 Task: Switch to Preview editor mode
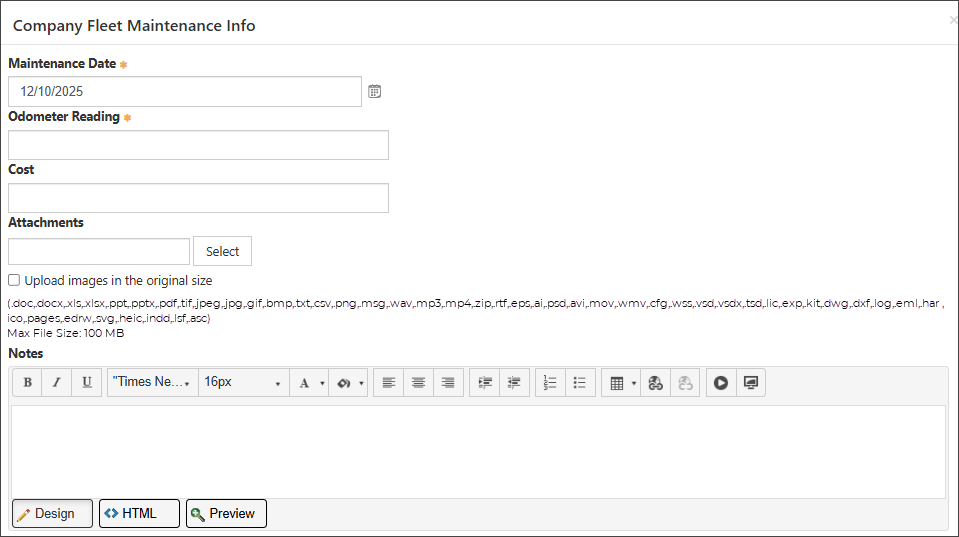[226, 513]
